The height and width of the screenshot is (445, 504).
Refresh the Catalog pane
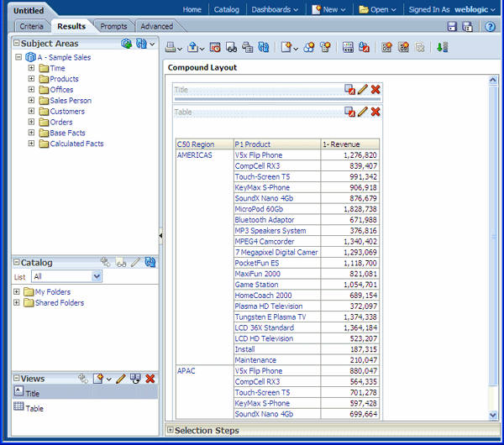coord(150,263)
